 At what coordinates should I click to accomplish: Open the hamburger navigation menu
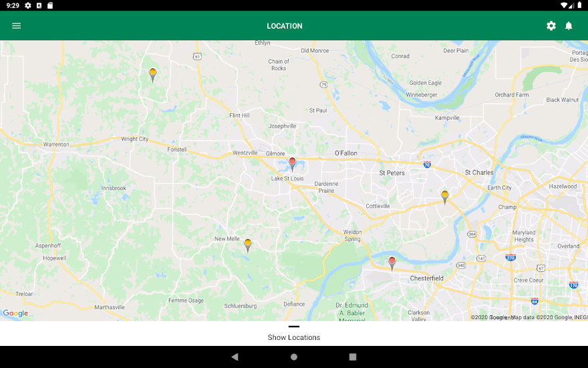17,26
